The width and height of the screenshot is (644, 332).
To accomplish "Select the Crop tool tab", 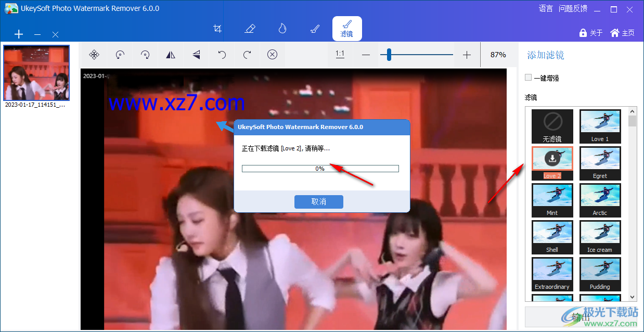I will (218, 29).
